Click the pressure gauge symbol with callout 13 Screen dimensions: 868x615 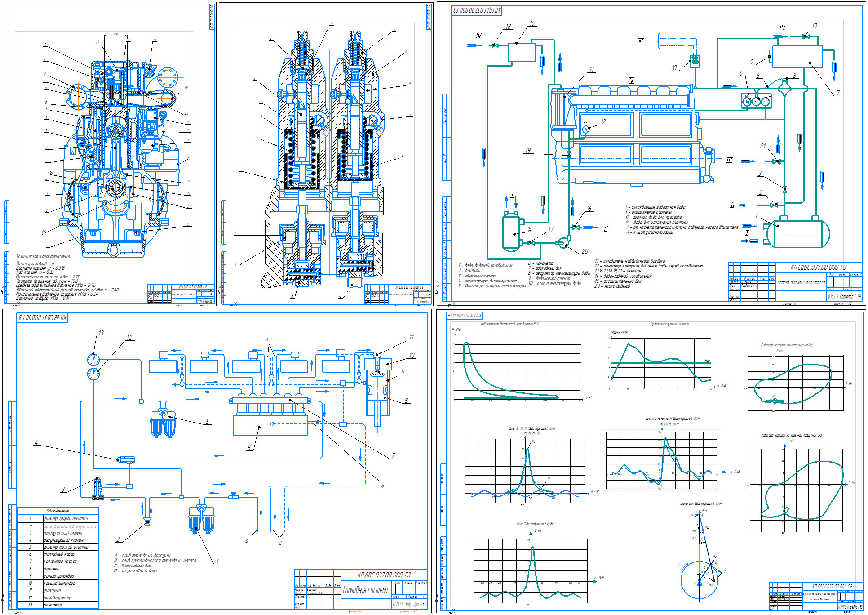[x=93, y=360]
